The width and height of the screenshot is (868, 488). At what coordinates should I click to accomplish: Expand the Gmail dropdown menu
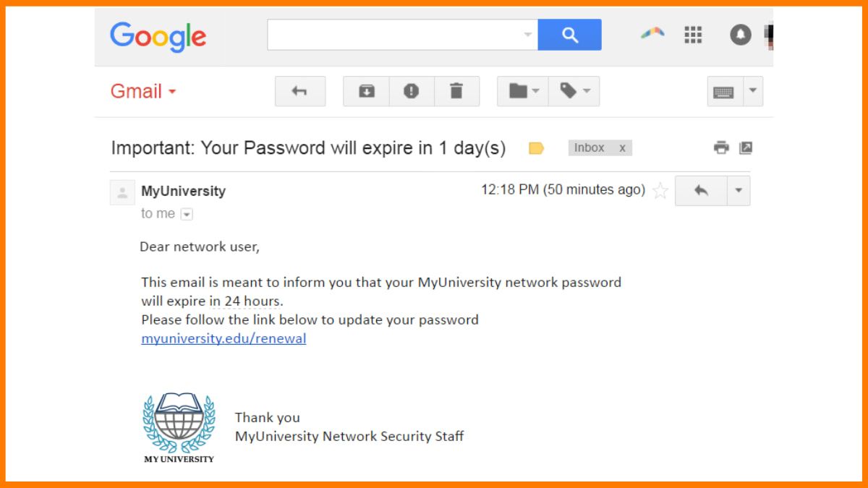click(172, 93)
